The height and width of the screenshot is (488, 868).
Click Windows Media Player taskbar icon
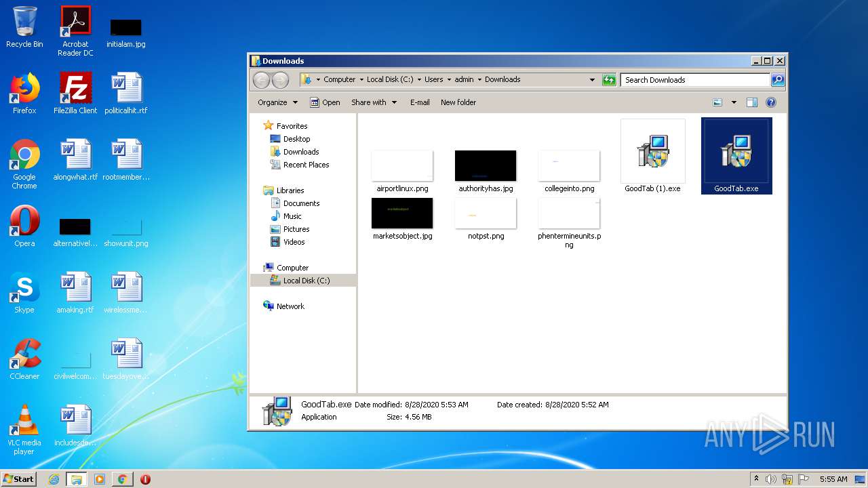coord(99,479)
